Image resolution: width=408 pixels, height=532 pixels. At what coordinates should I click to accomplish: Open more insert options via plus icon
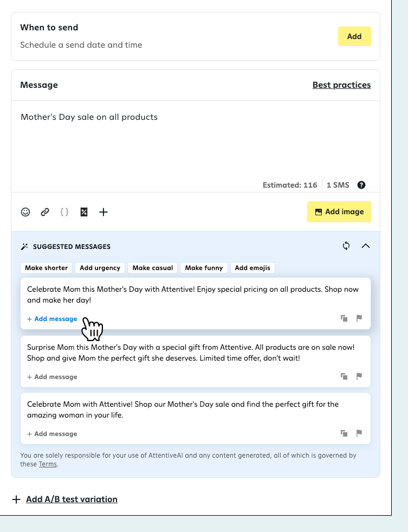103,212
